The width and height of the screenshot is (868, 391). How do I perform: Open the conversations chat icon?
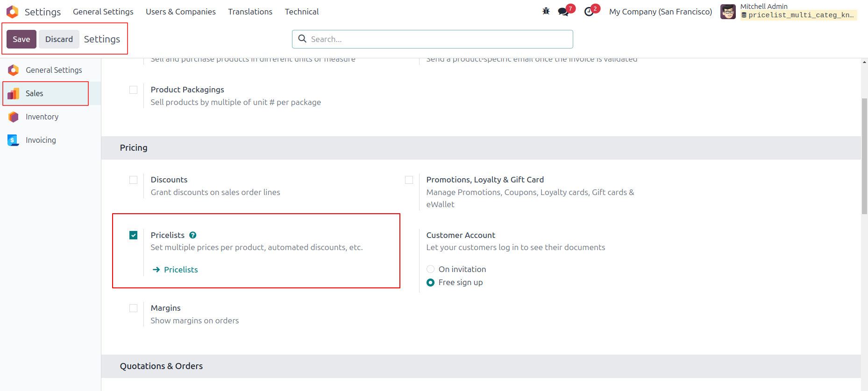pyautogui.click(x=563, y=12)
